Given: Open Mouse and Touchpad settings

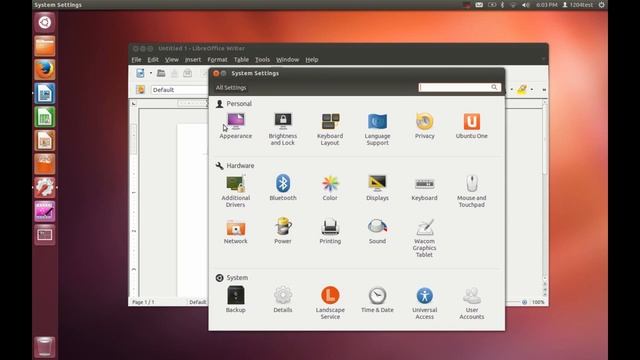Looking at the screenshot, I should pyautogui.click(x=471, y=191).
